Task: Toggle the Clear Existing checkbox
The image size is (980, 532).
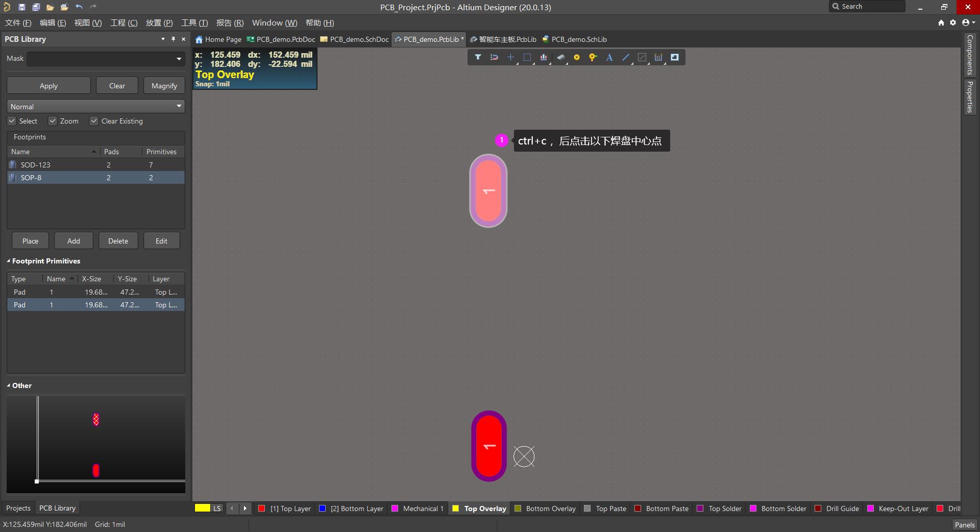Action: click(x=94, y=121)
